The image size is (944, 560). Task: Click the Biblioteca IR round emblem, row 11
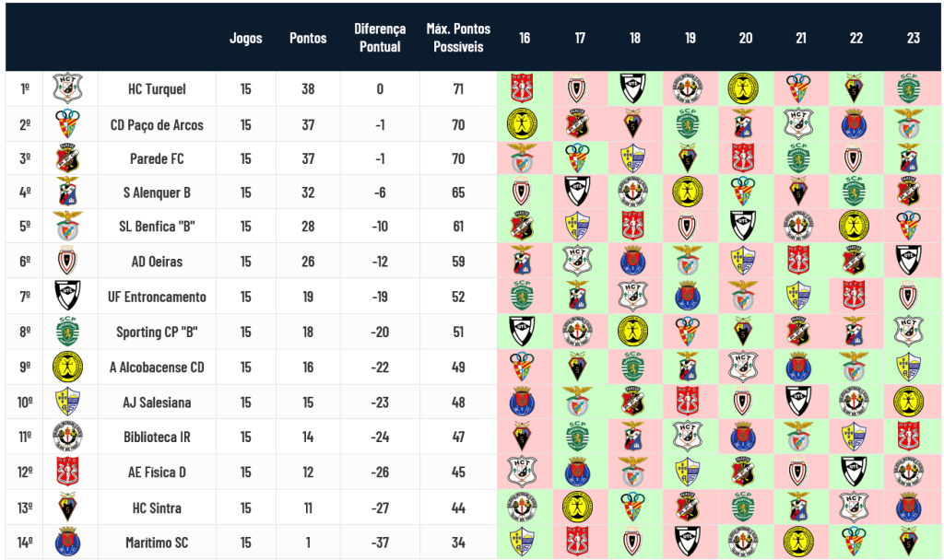67,437
